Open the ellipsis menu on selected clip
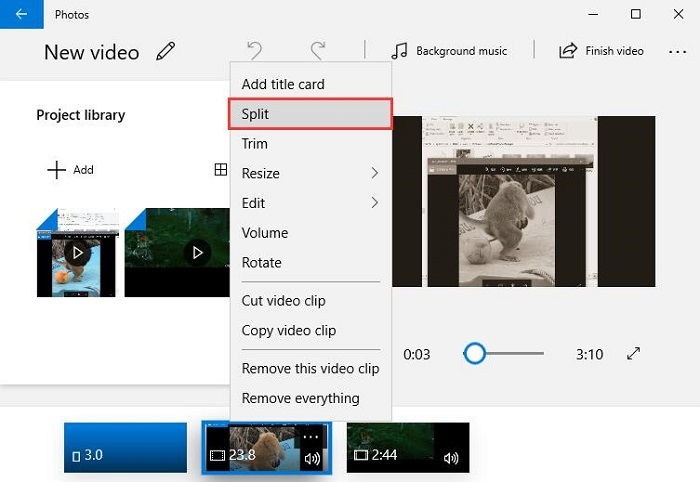 pos(311,435)
